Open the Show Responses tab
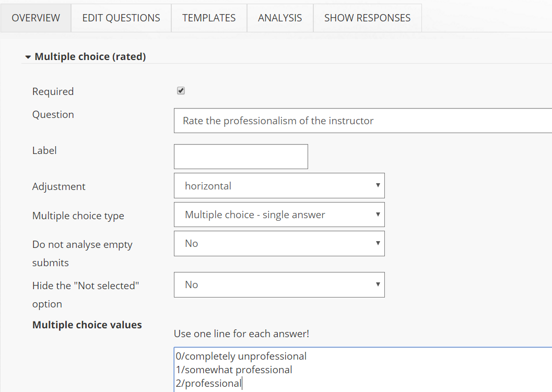Viewport: 552px width, 392px height. point(367,18)
